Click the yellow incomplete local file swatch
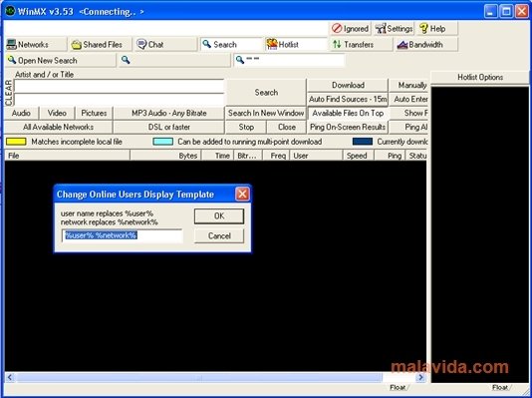The width and height of the screenshot is (532, 398). (16, 142)
